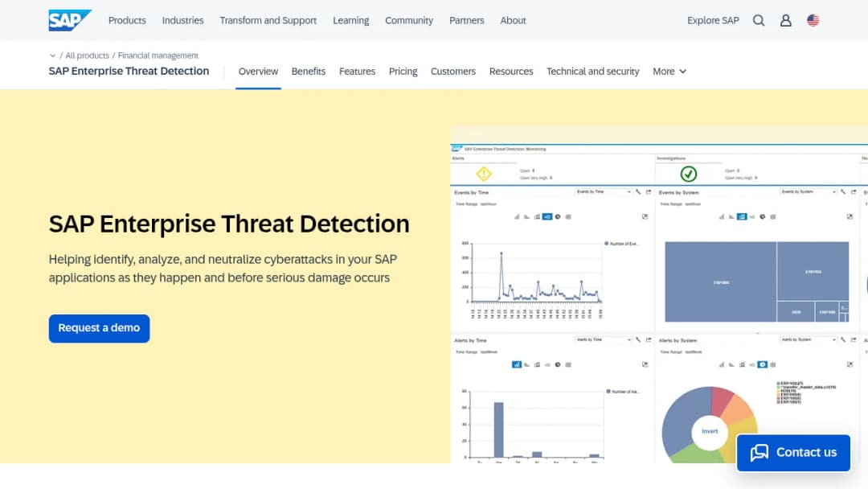Viewport: 868px width, 489px height.
Task: Open the Community menu
Action: (409, 20)
